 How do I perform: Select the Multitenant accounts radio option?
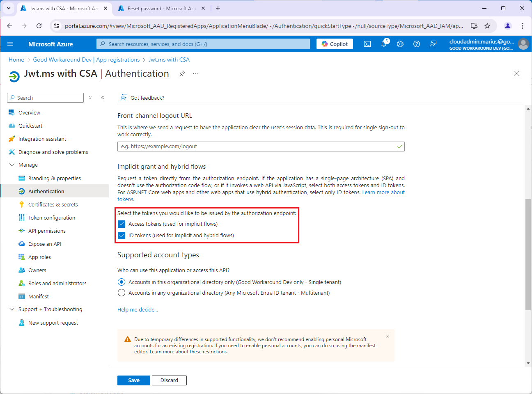coord(122,293)
